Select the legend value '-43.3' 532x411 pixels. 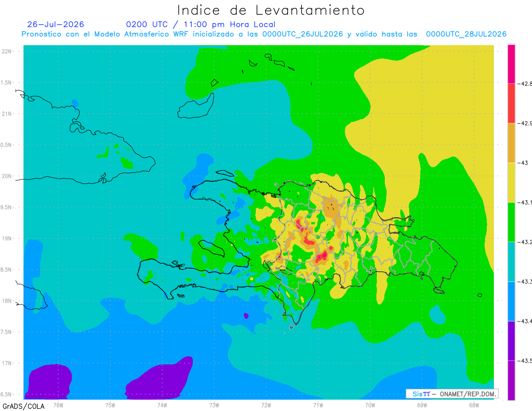[x=525, y=282]
